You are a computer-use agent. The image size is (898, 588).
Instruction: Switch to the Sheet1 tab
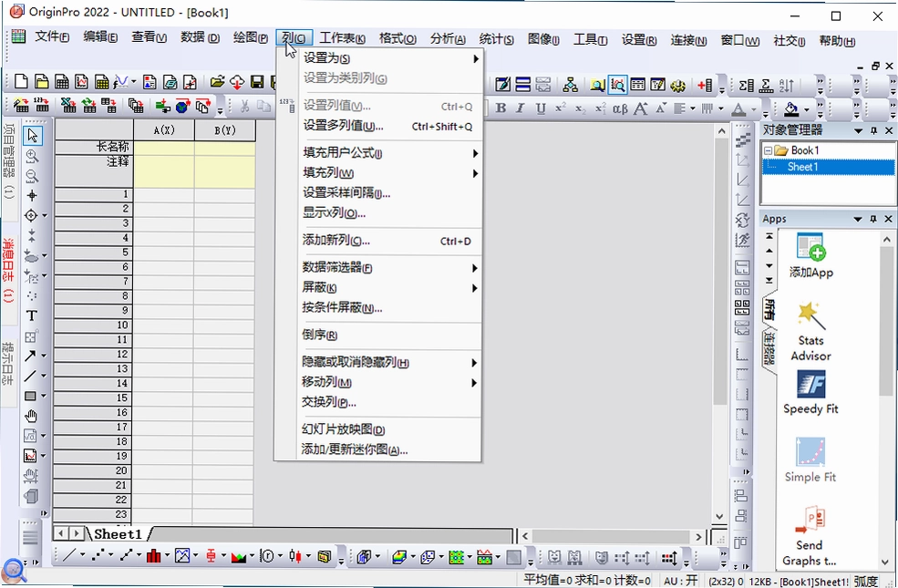118,534
